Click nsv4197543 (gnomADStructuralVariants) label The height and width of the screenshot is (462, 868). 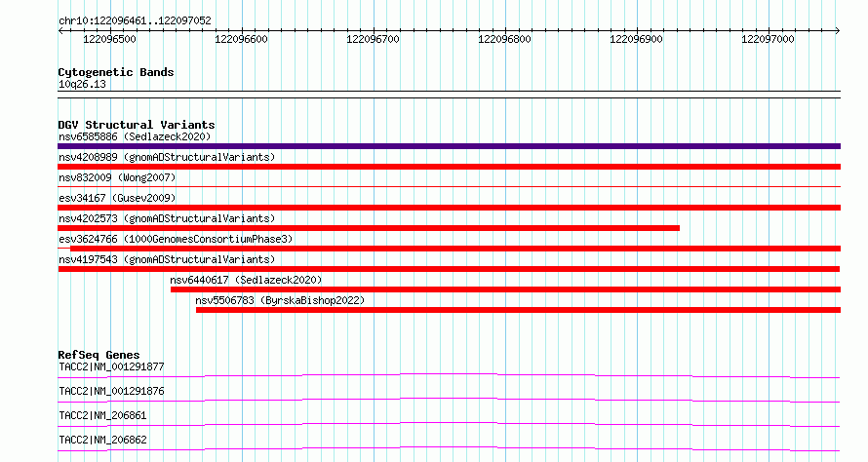coord(167,259)
